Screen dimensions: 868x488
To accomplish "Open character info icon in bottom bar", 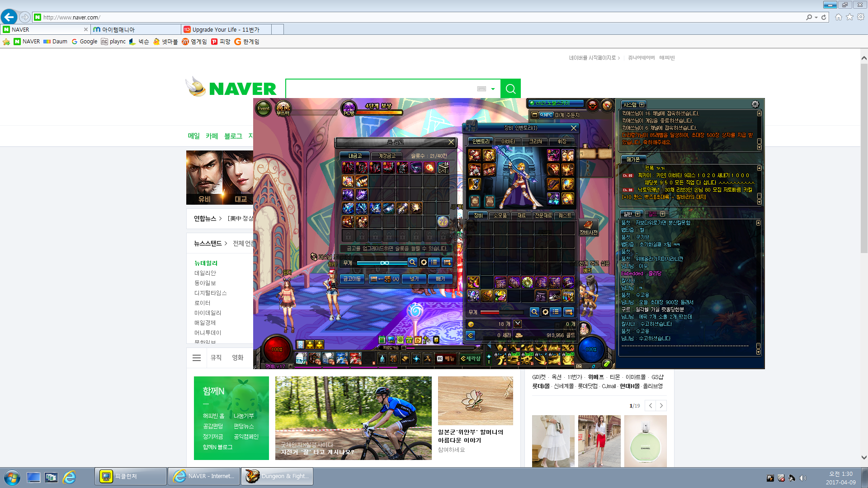I will click(x=382, y=359).
